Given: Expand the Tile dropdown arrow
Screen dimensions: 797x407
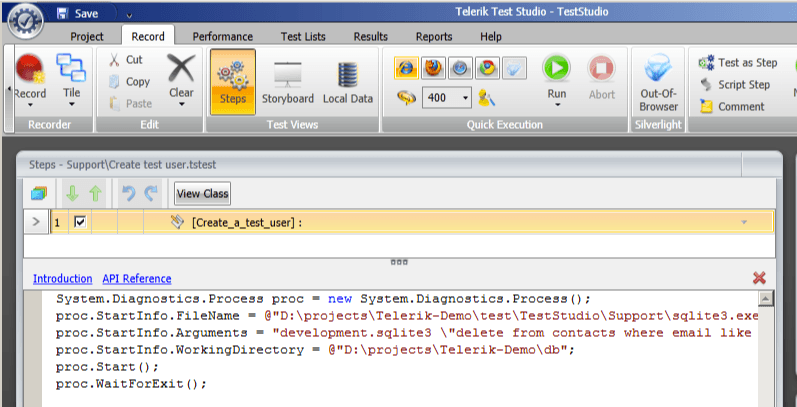Looking at the screenshot, I should [x=72, y=105].
